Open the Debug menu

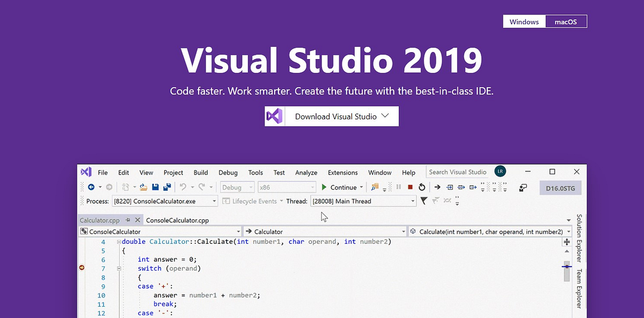(228, 172)
